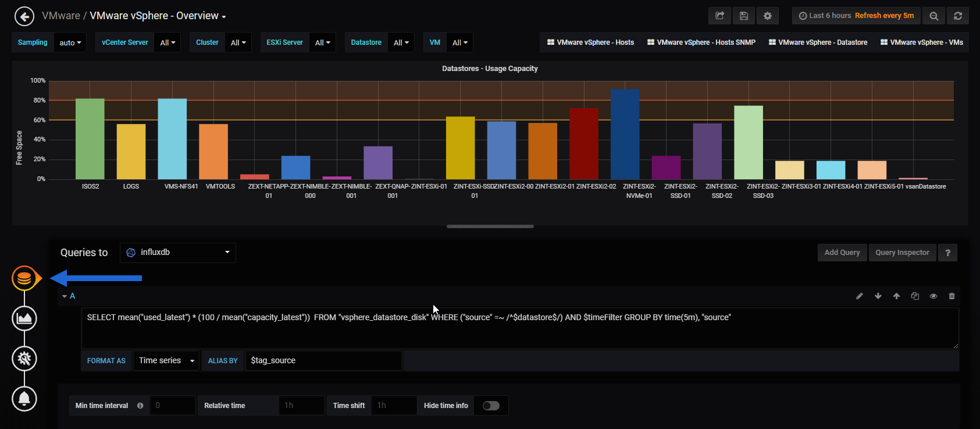Viewport: 980px width, 429px height.
Task: Click the Add Query button
Action: (x=842, y=253)
